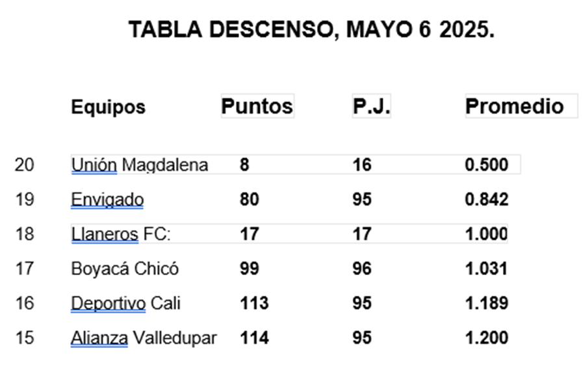Select the Puntos column header

(257, 106)
